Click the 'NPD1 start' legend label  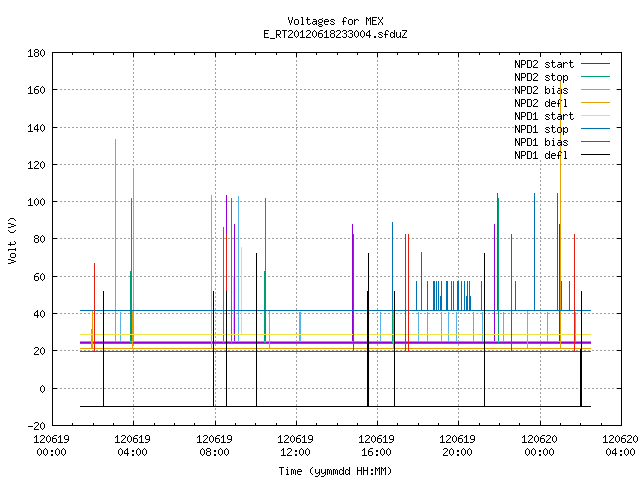click(x=544, y=116)
